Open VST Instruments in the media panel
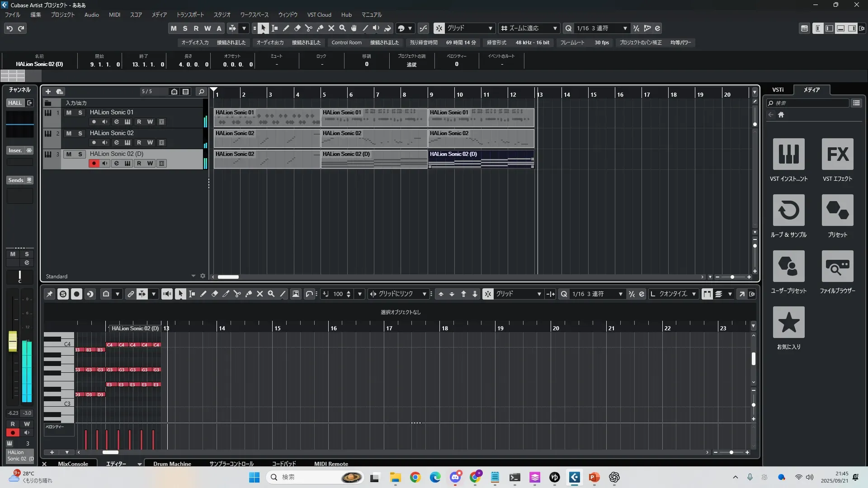 click(x=788, y=154)
